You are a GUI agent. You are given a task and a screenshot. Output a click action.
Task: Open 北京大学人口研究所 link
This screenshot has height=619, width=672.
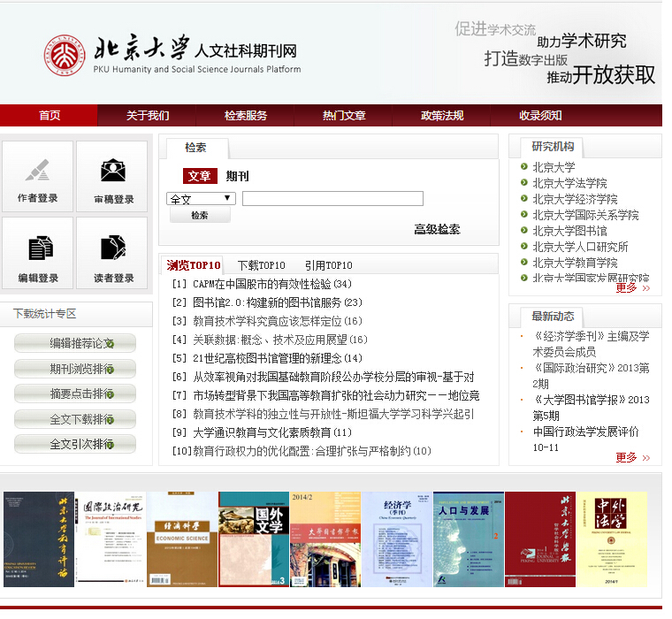[x=580, y=247]
